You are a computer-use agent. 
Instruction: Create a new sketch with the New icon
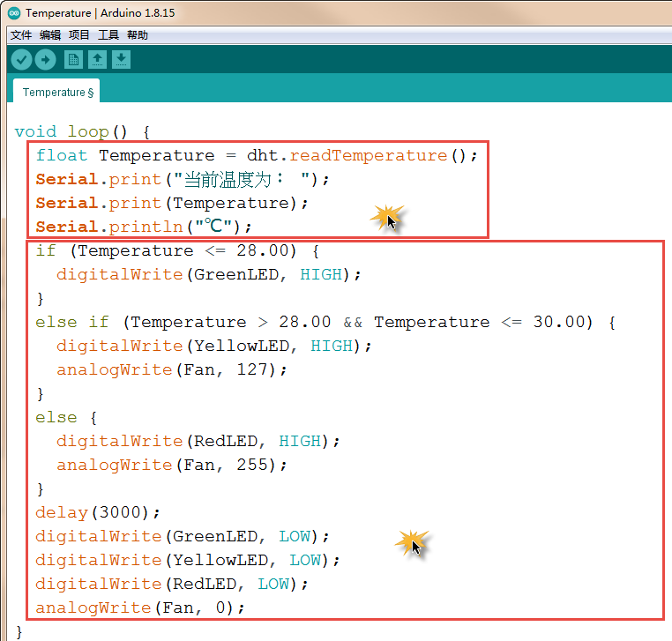point(74,60)
